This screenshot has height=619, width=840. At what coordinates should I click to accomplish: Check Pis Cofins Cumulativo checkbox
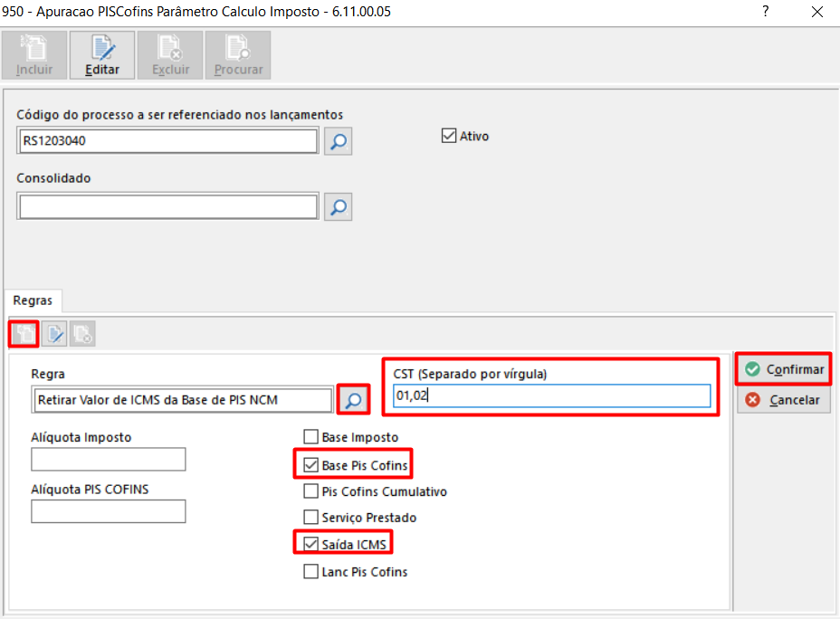pos(310,491)
